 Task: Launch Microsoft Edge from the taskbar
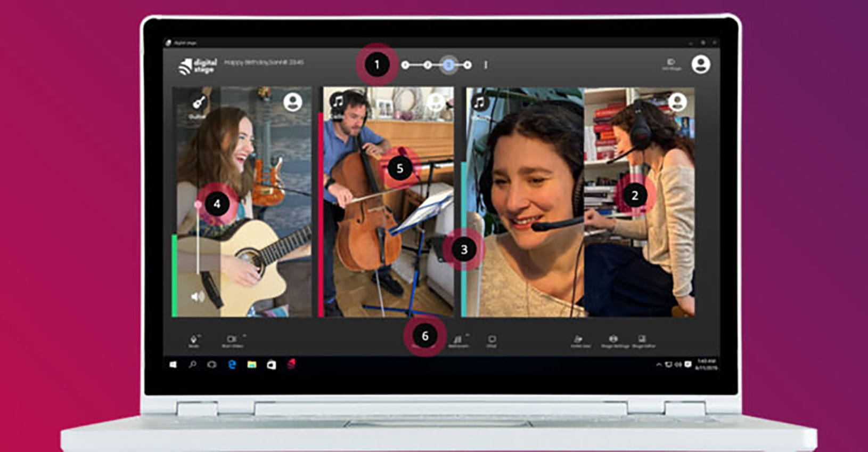[x=232, y=365]
